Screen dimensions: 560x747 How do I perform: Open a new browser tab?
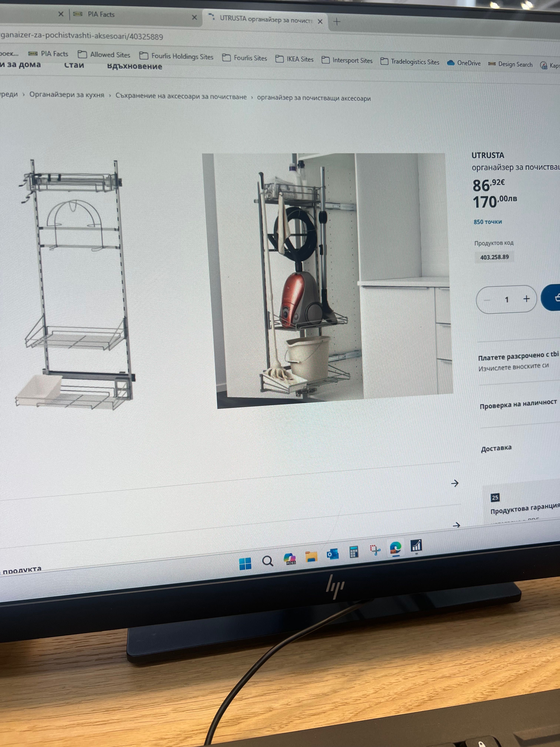point(336,22)
